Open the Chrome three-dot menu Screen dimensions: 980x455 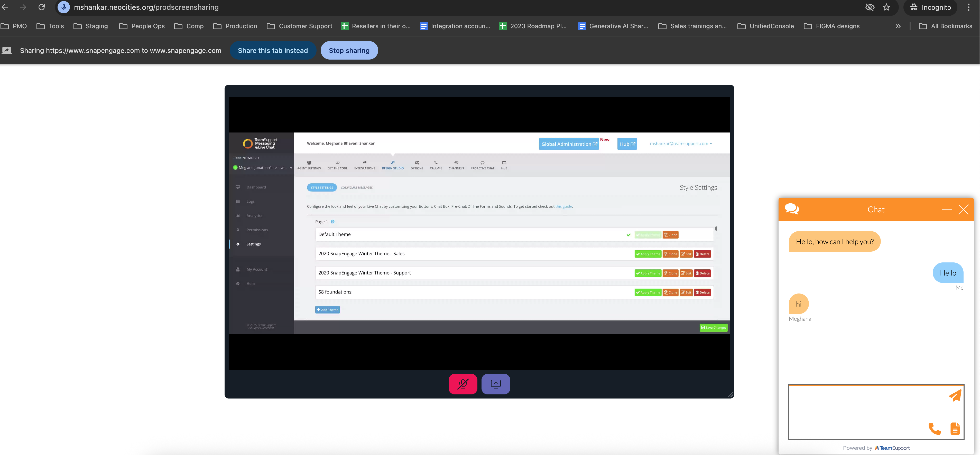coord(969,7)
